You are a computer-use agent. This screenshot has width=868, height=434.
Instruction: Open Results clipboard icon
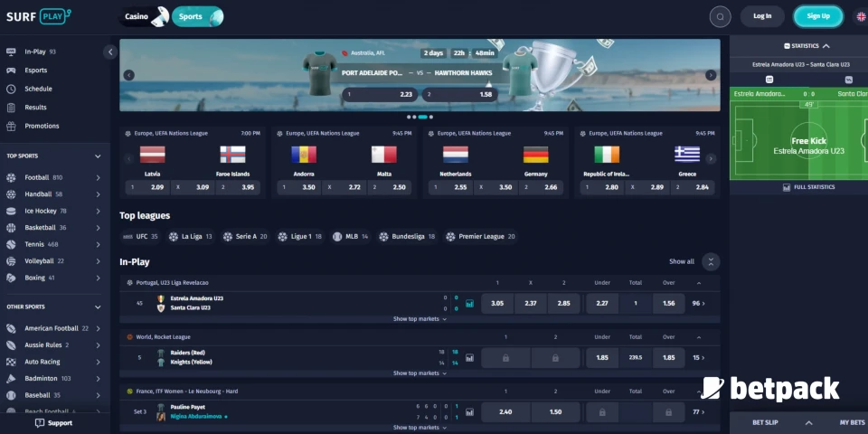click(x=11, y=108)
